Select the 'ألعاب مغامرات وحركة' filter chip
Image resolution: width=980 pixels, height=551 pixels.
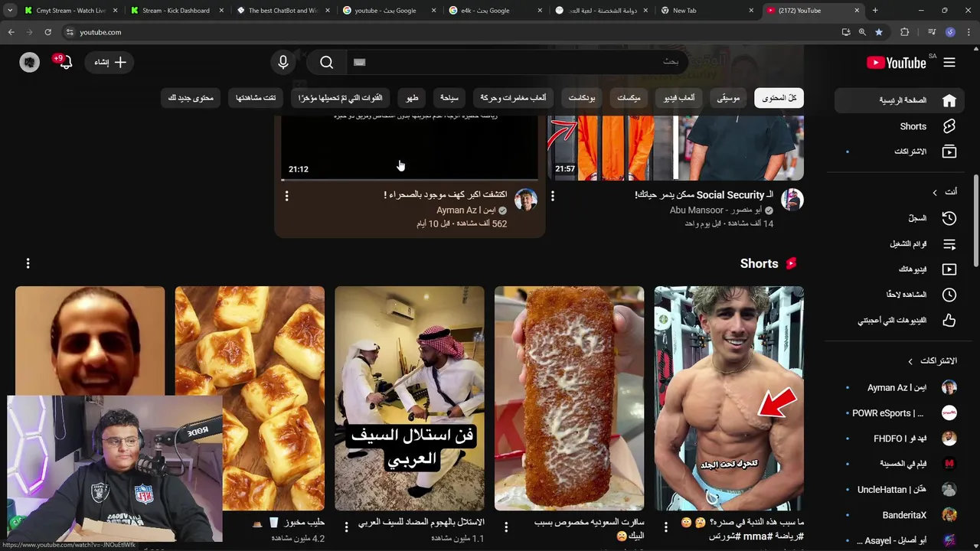pyautogui.click(x=513, y=98)
